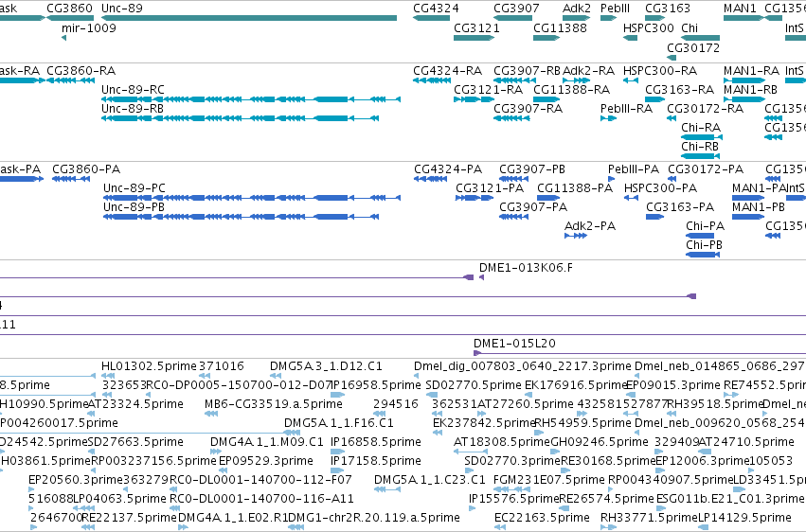Open the MAN1-RA transcript label
Image resolution: width=806 pixels, height=532 pixels.
click(751, 70)
